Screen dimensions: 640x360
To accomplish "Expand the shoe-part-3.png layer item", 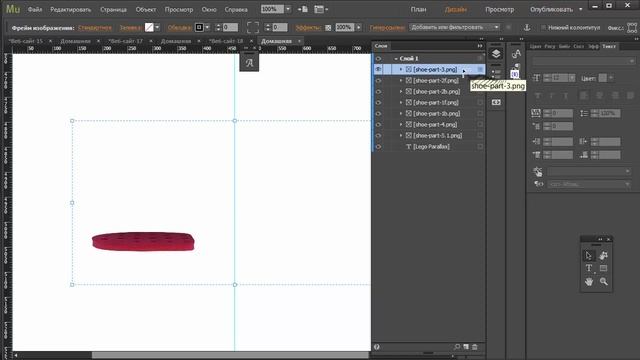I will pyautogui.click(x=401, y=70).
